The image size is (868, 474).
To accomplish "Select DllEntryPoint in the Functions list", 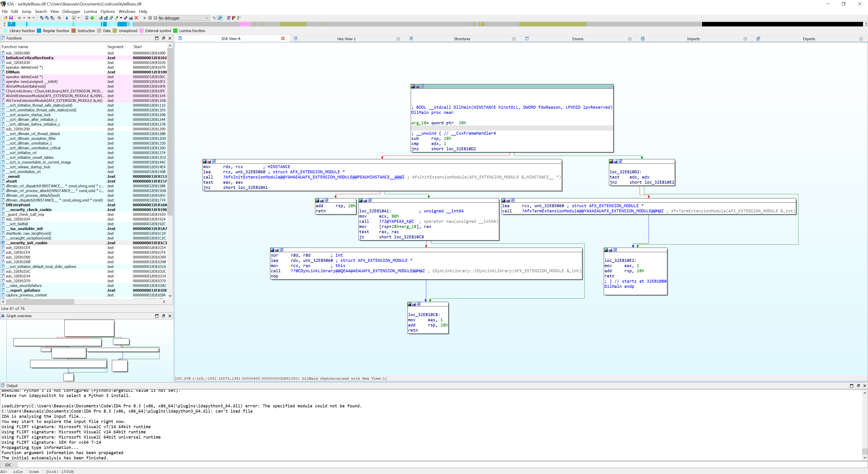I will [18, 205].
